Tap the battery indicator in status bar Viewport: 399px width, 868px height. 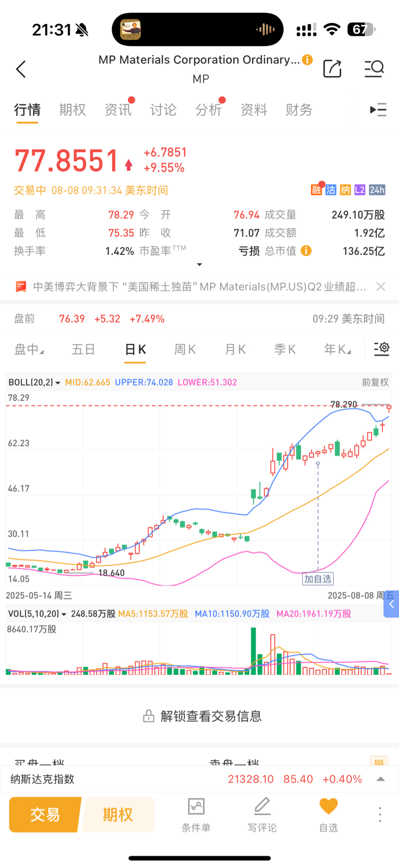361,30
